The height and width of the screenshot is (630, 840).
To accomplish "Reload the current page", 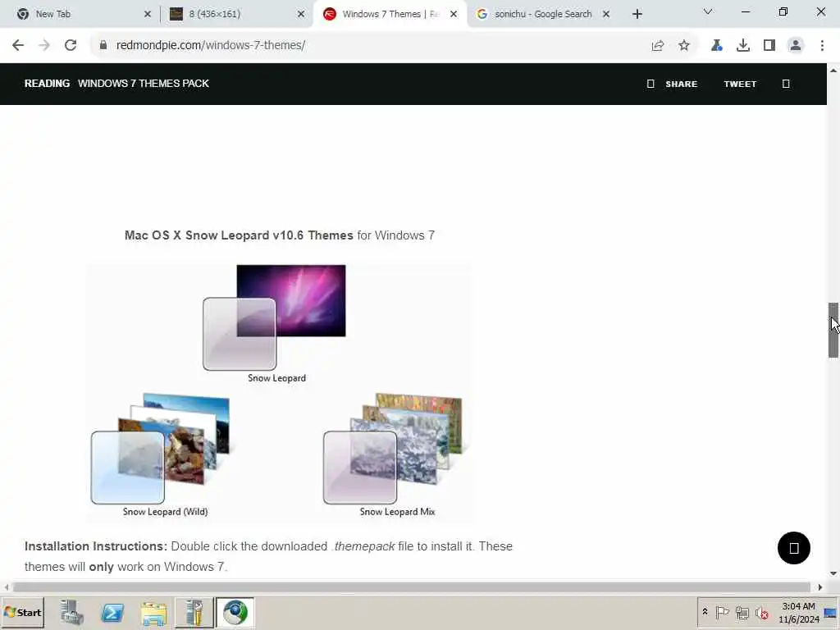I will (71, 45).
